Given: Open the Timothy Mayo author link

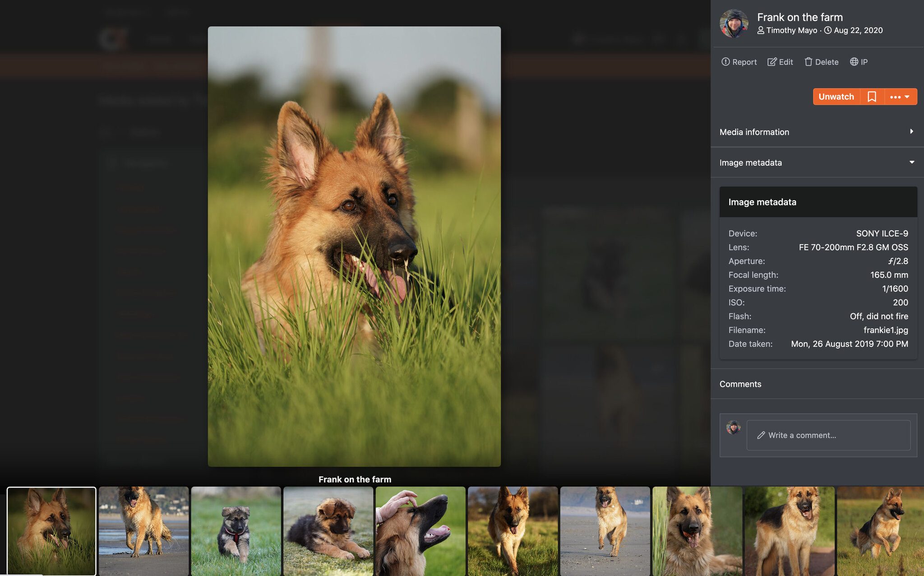Looking at the screenshot, I should 791,30.
